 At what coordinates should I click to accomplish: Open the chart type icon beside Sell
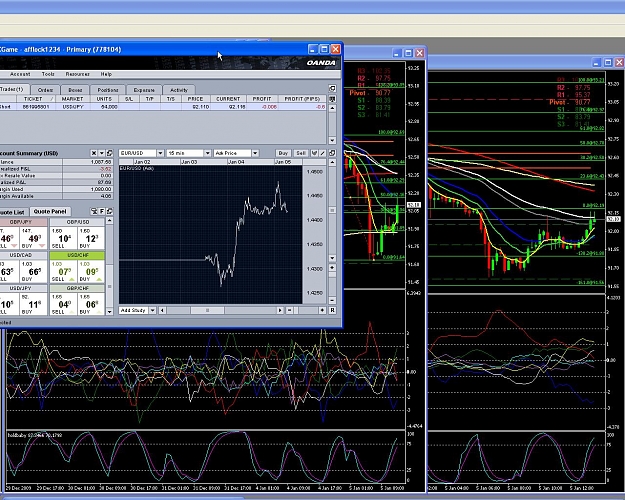pyautogui.click(x=314, y=153)
